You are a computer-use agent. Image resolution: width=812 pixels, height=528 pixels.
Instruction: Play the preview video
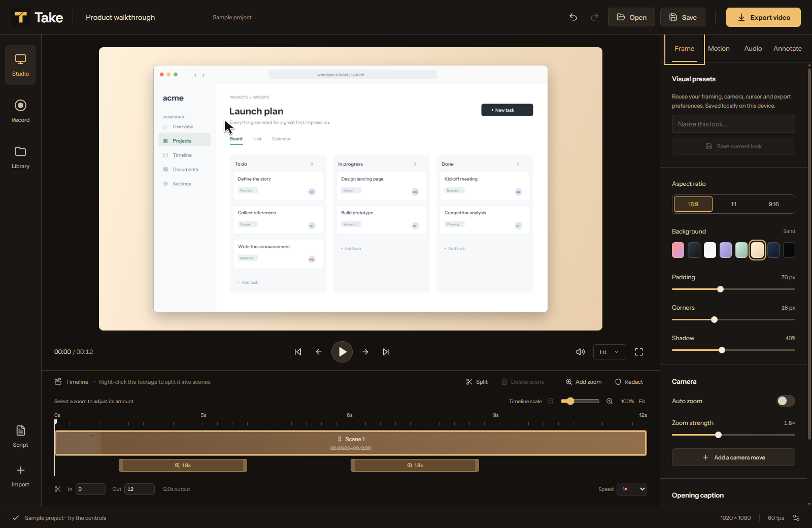click(x=342, y=352)
